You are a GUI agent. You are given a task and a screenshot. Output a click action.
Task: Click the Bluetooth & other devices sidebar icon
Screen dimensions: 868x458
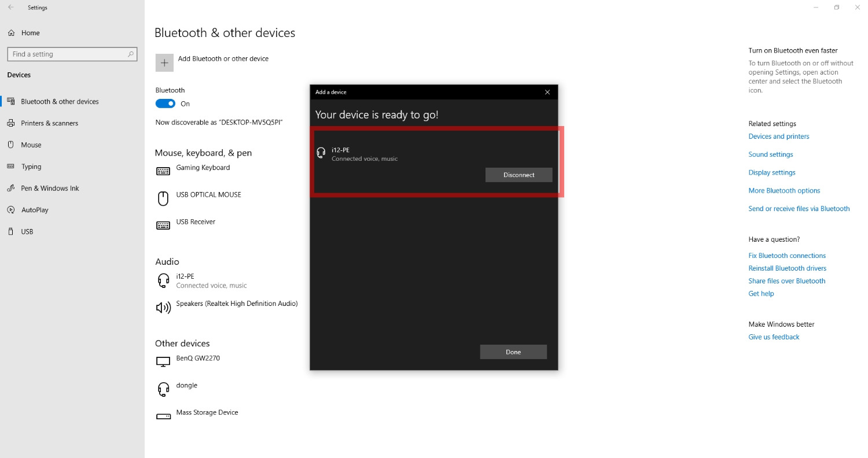(x=11, y=101)
